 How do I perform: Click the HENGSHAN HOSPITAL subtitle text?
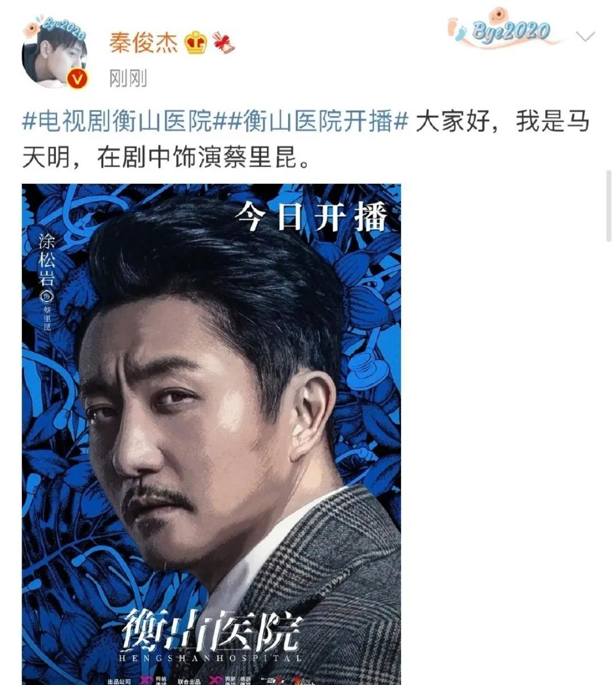(212, 658)
